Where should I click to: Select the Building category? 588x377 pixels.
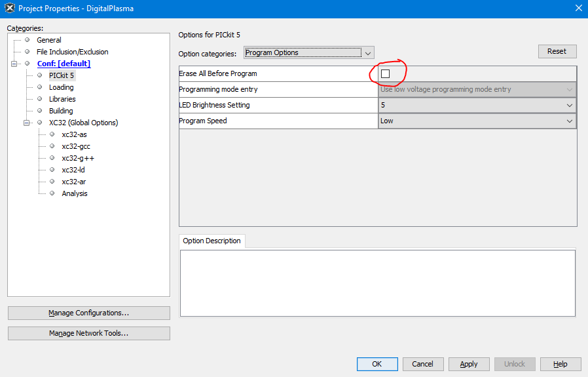click(x=61, y=111)
